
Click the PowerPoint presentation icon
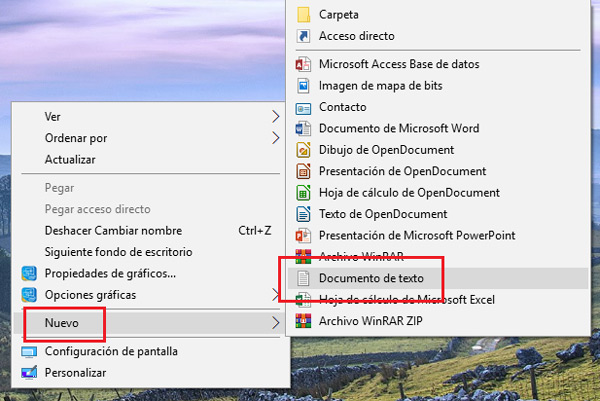point(303,235)
